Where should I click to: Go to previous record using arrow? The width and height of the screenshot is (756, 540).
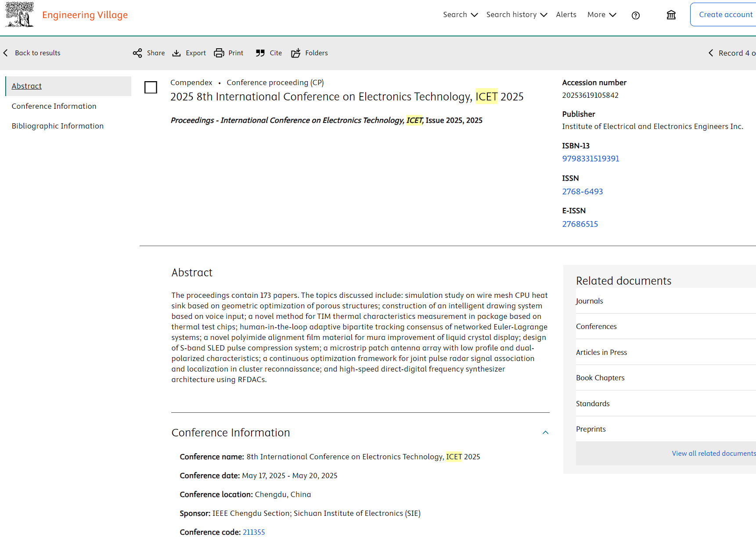pyautogui.click(x=711, y=53)
